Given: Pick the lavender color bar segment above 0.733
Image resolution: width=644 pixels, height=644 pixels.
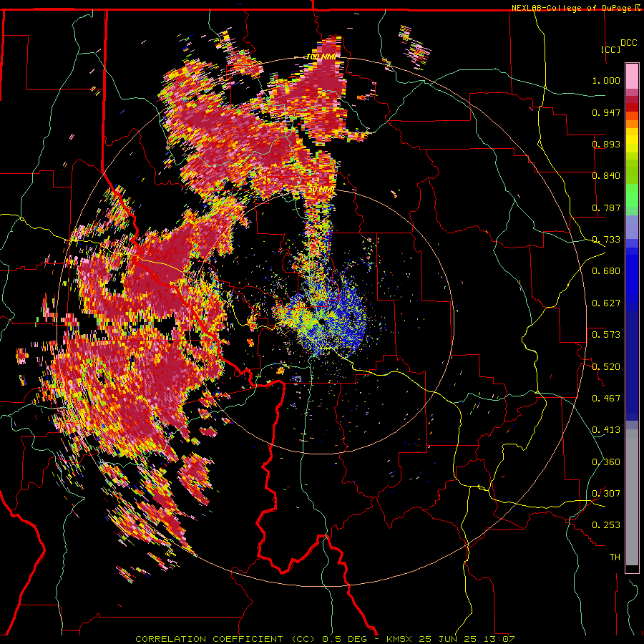Looking at the screenshot, I should [632, 227].
